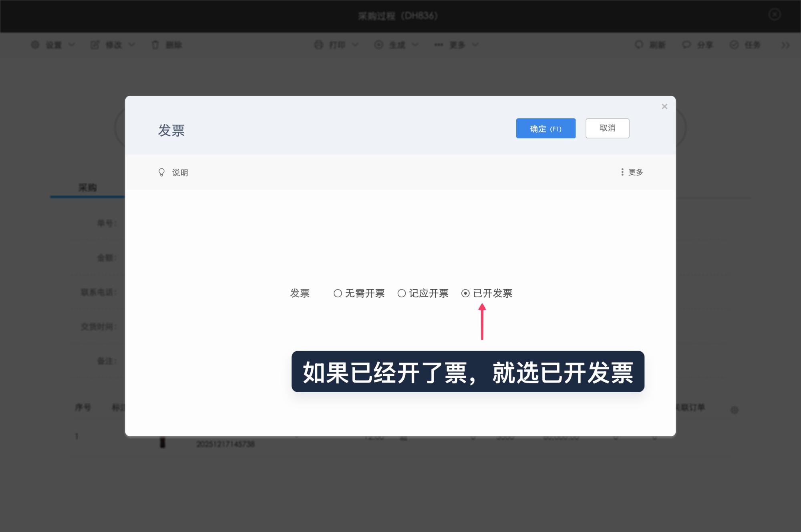This screenshot has height=532, width=801.
Task: Click the 设置 settings gear icon
Action: click(35, 45)
